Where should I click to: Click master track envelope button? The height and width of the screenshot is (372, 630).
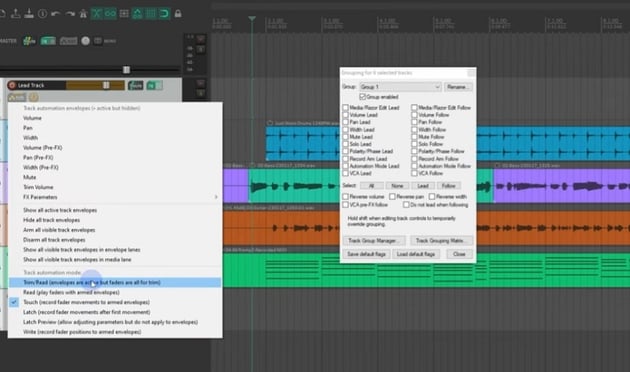coord(68,41)
